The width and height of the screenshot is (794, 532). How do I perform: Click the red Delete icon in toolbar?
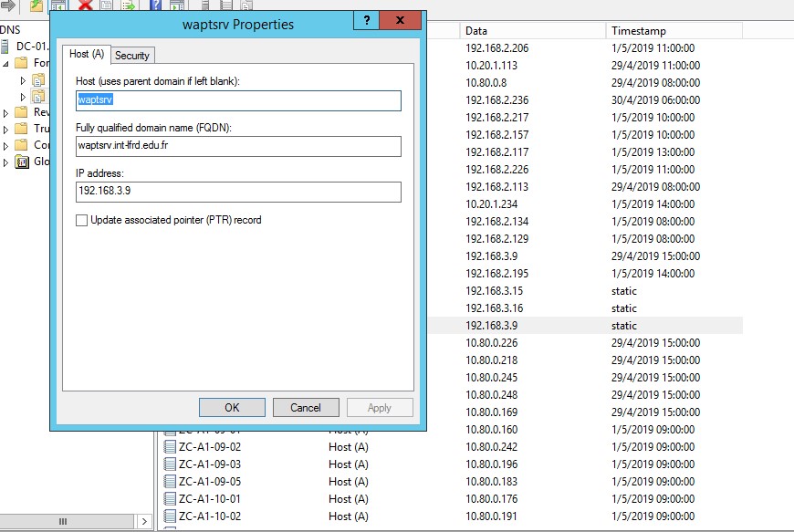(x=85, y=5)
